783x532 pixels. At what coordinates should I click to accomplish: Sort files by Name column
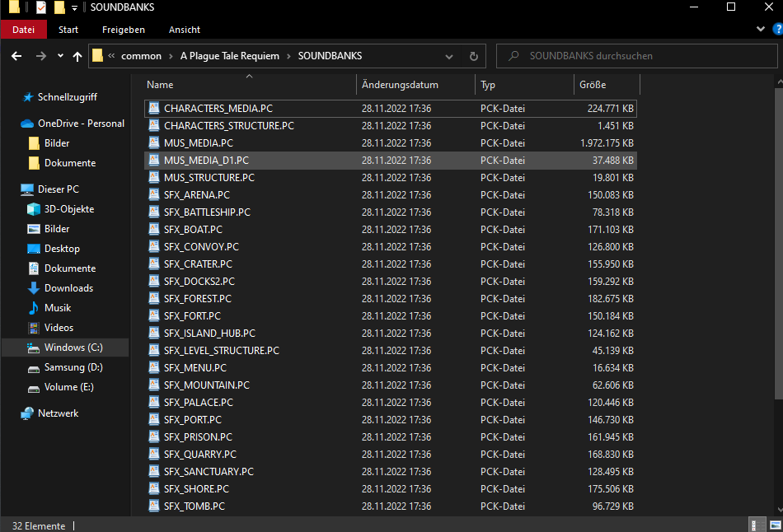(250, 84)
